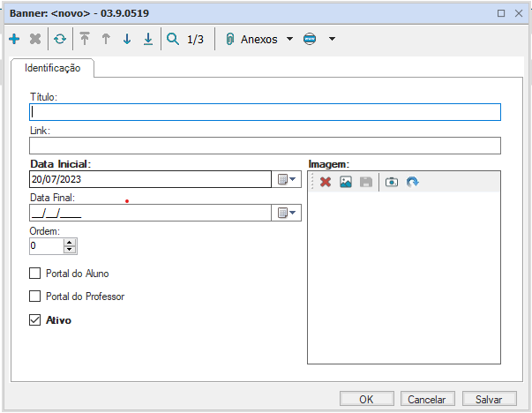Open the Data Inicial calendar dropdown
Image resolution: width=532 pixels, height=413 pixels.
click(x=288, y=179)
